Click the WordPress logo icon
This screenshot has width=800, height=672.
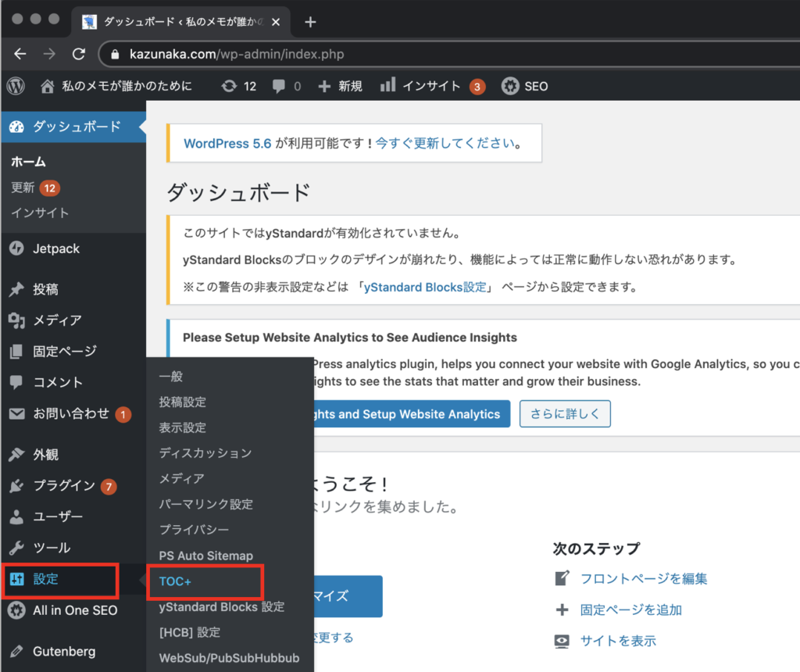pyautogui.click(x=16, y=86)
